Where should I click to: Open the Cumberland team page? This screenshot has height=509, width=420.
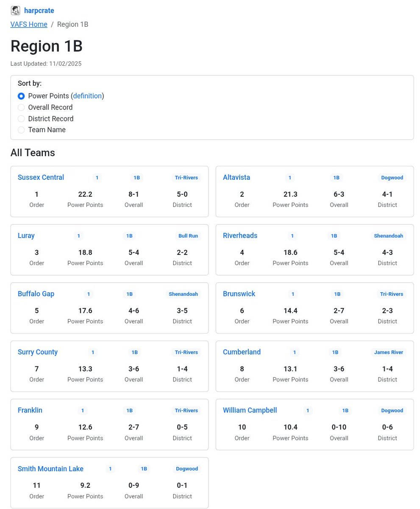(x=242, y=352)
